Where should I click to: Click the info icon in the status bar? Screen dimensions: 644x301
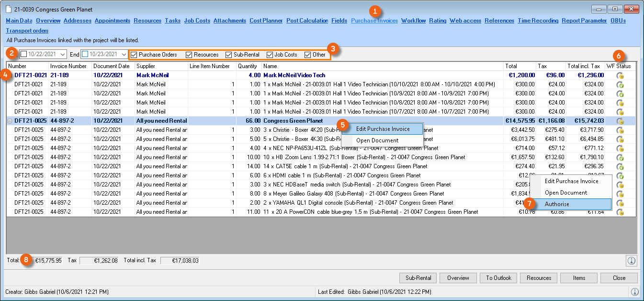click(x=634, y=291)
